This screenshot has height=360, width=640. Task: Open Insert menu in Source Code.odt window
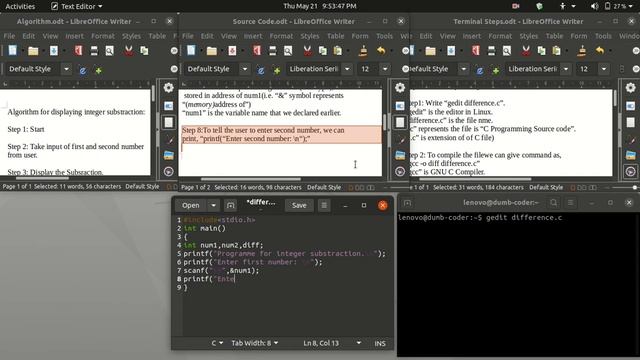[x=253, y=36]
